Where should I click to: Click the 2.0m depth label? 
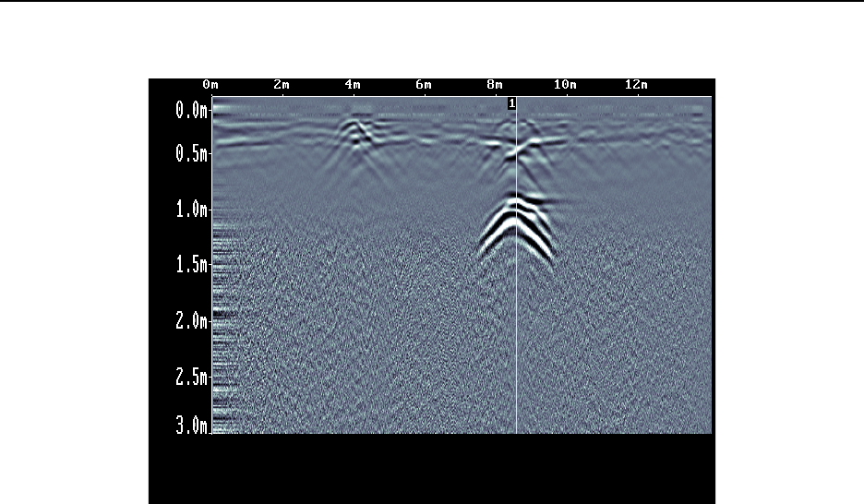tap(191, 320)
